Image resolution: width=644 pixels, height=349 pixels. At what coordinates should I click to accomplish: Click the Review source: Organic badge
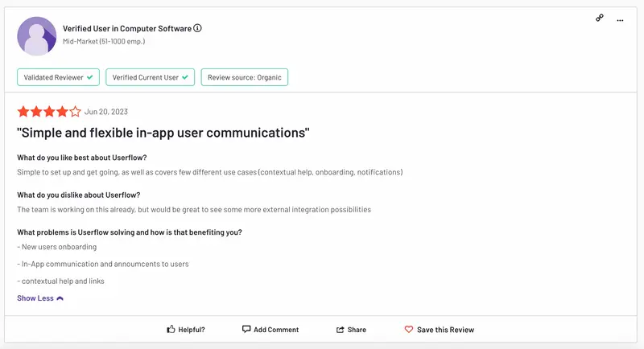(x=245, y=77)
